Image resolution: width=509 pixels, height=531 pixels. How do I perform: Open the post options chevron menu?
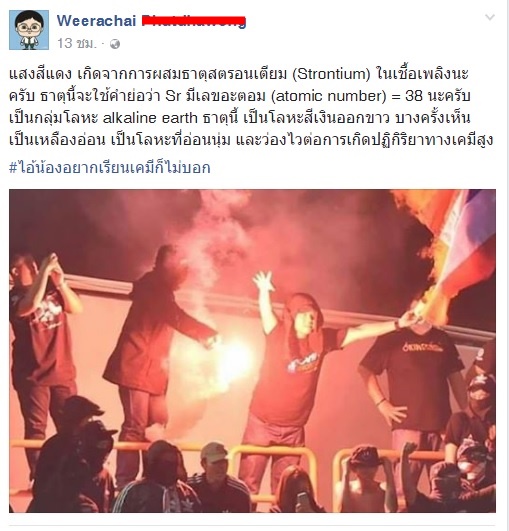[x=490, y=17]
